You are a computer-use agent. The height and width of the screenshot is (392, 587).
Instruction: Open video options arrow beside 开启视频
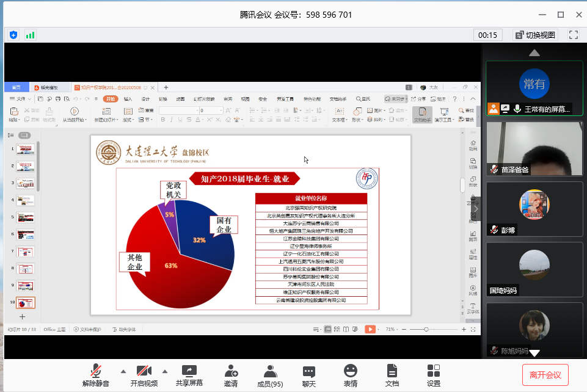coord(164,371)
